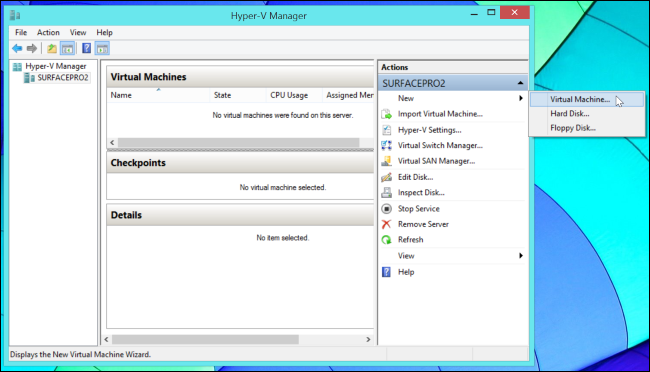Click Refresh action text

point(410,240)
